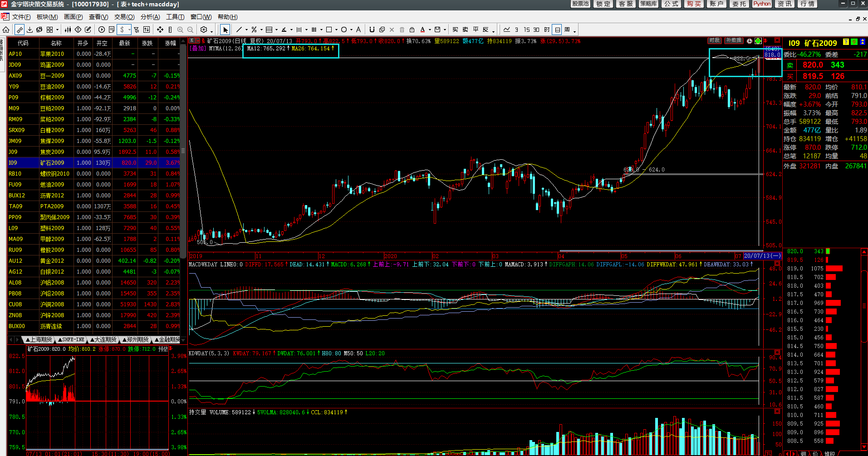The image size is (868, 456).
Task: Click the diamond alert toolbar icon
Action: tap(78, 29)
